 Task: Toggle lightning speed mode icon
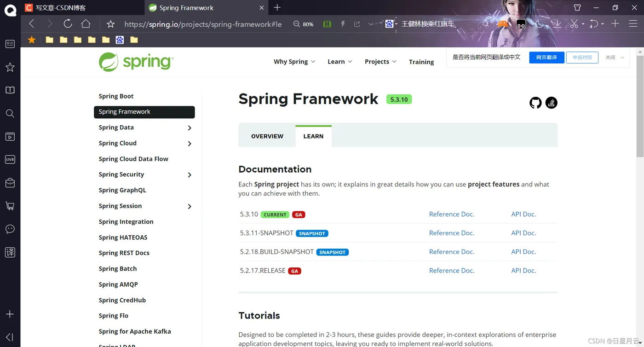point(343,24)
